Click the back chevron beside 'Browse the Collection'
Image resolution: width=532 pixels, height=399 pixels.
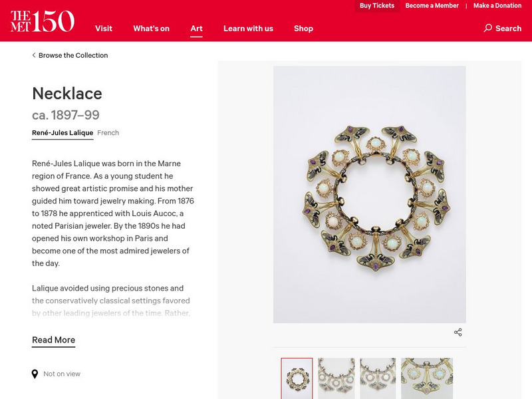(x=33, y=55)
